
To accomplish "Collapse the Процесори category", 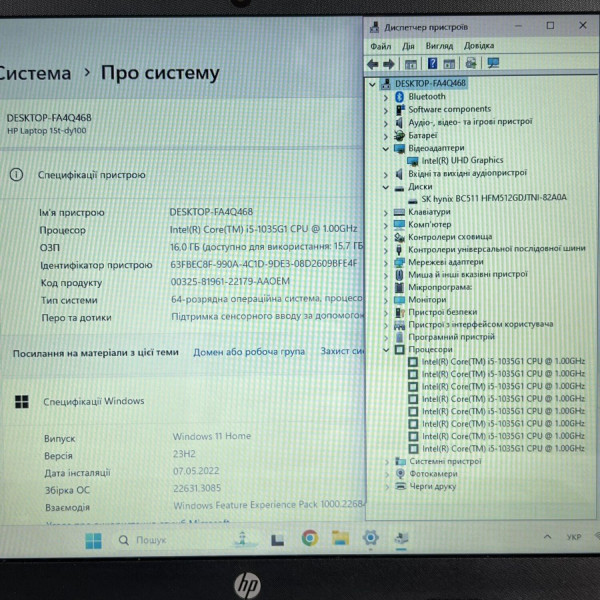I will (386, 350).
